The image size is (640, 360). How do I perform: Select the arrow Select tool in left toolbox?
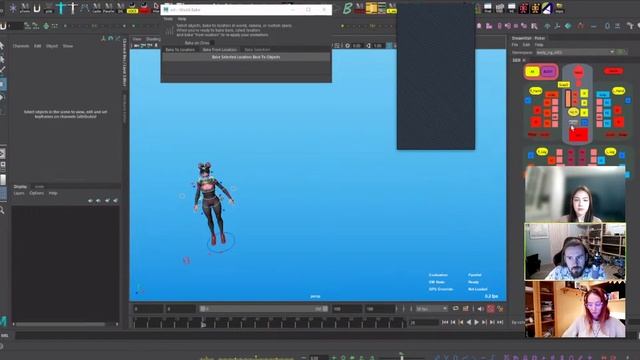pos(2,46)
